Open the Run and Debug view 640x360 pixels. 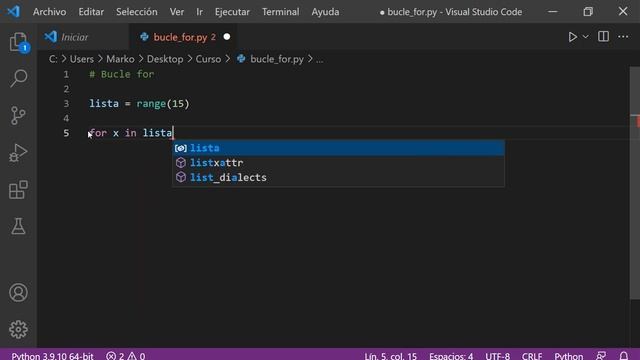pyautogui.click(x=18, y=153)
